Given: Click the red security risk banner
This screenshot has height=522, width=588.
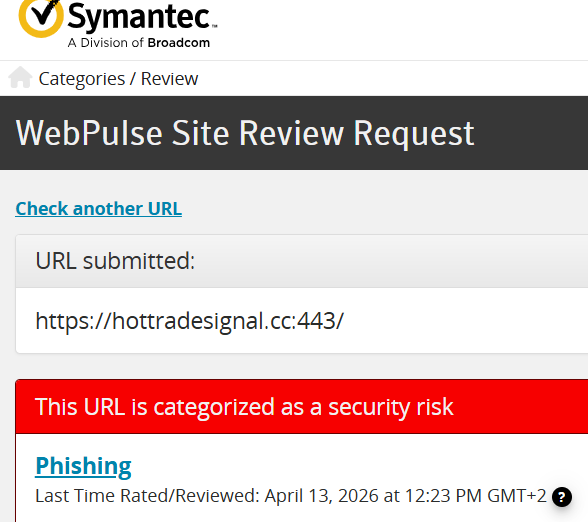Looking at the screenshot, I should click(x=302, y=407).
